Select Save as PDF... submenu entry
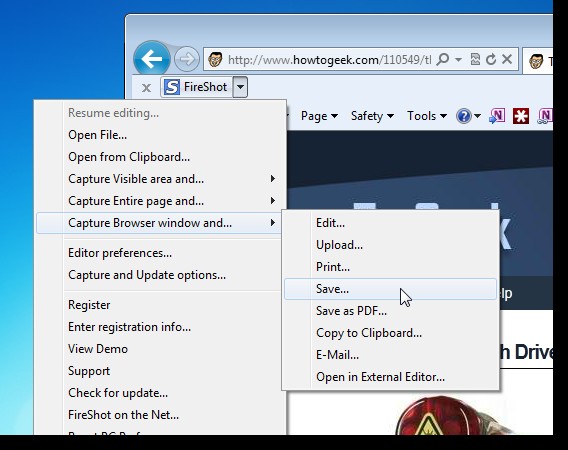 (390, 311)
